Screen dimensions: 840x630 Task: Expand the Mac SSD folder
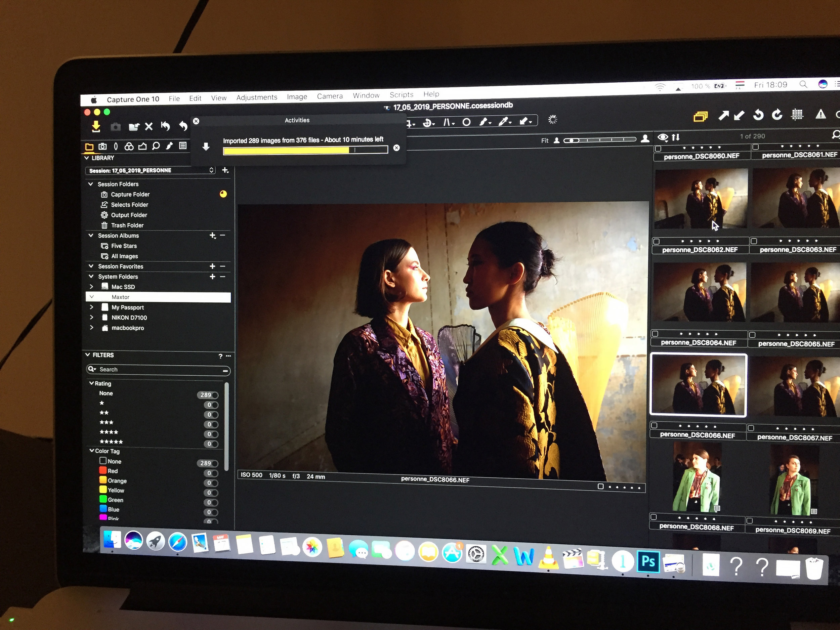pos(91,287)
